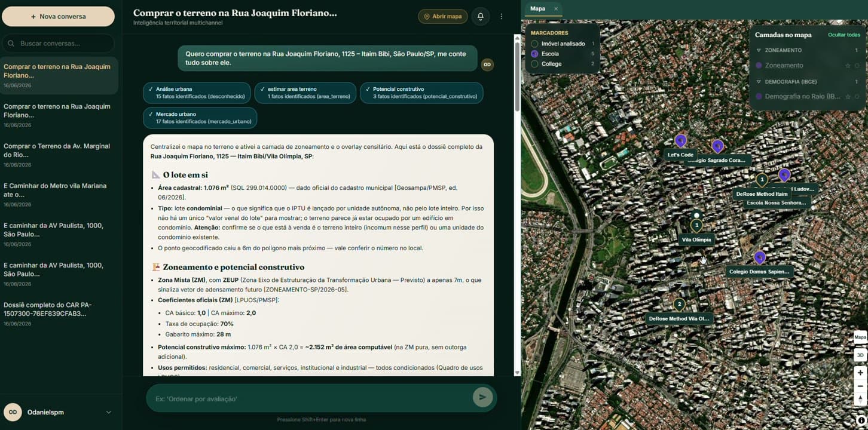
Task: Start a new chat with Nova conversa
Action: click(58, 17)
